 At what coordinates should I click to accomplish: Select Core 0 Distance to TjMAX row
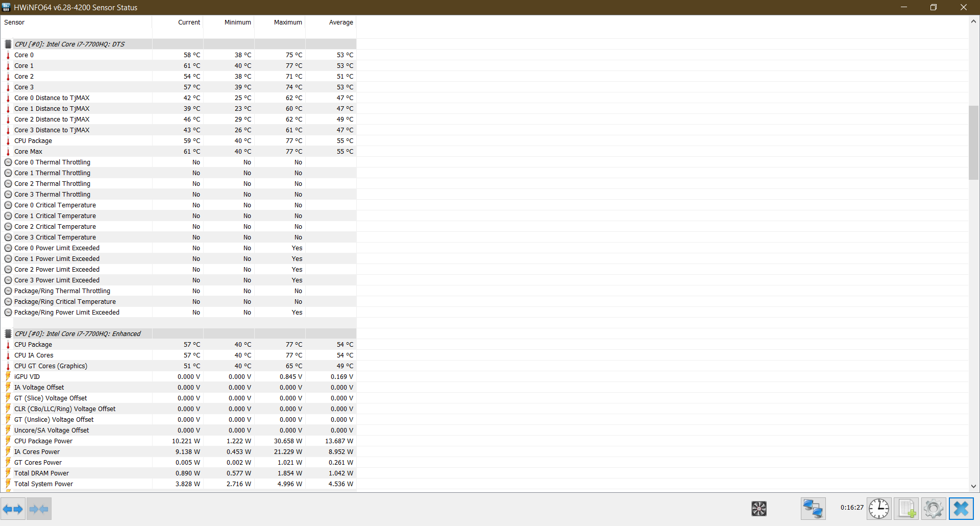[179, 98]
